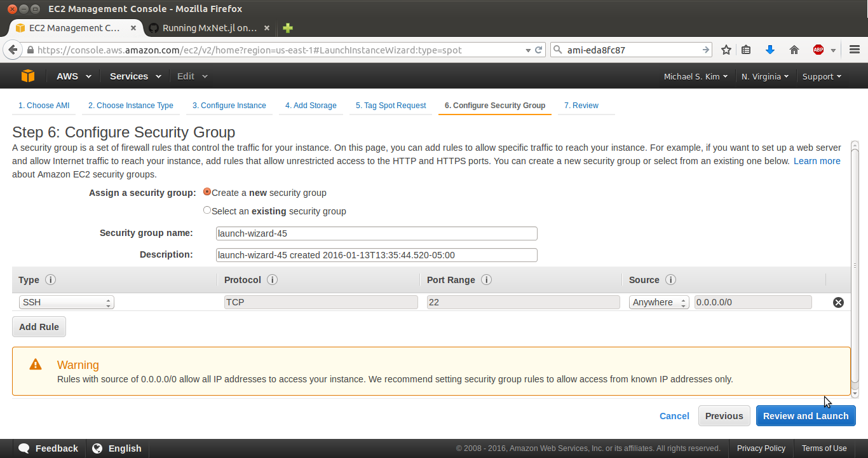Show info for the Port Range column
This screenshot has height=458, width=868.
pos(487,280)
